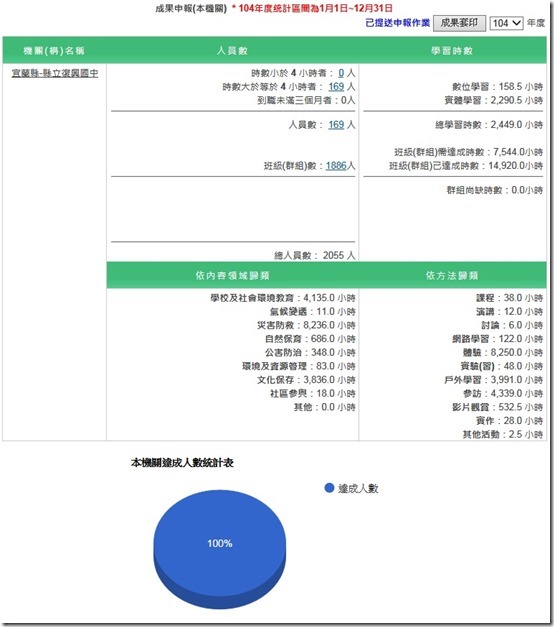Open the 169 link beside 人員數
The image size is (554, 627).
point(336,125)
